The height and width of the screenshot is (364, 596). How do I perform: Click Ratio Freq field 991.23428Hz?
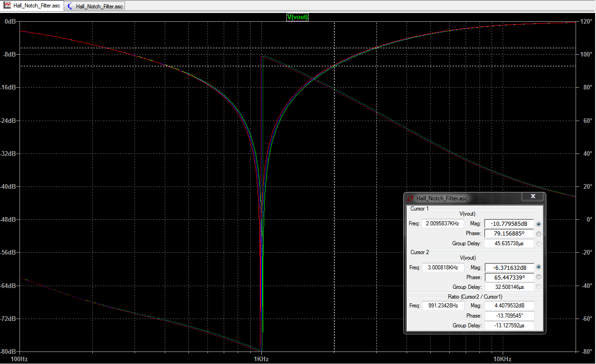[443, 306]
